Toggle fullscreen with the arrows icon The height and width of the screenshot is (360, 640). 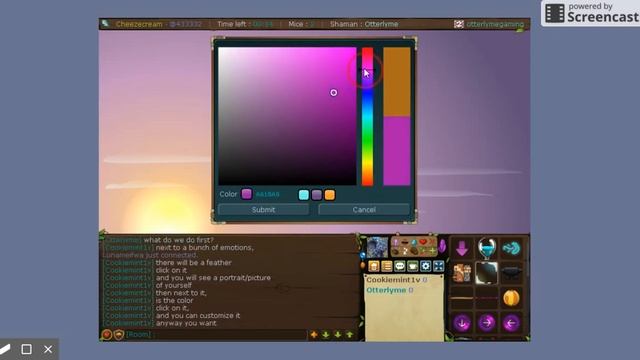pyautogui.click(x=439, y=267)
